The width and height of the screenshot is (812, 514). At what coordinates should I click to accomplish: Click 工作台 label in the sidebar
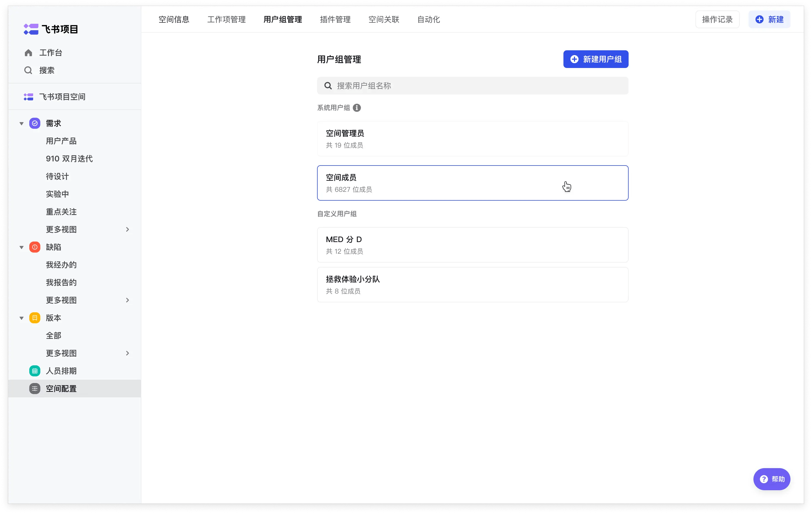[51, 53]
